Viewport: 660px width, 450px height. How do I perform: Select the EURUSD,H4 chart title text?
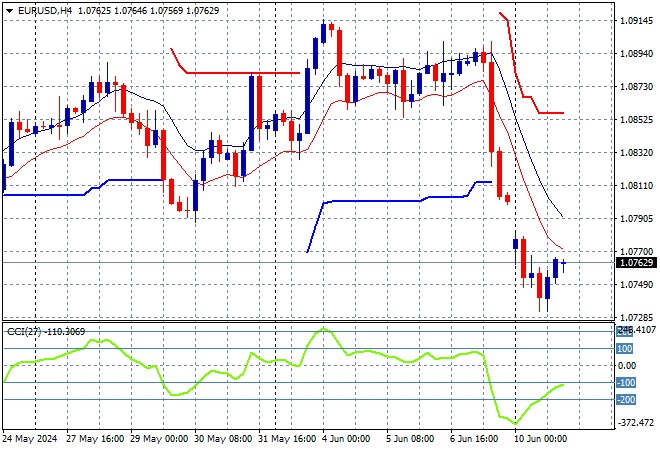point(45,11)
